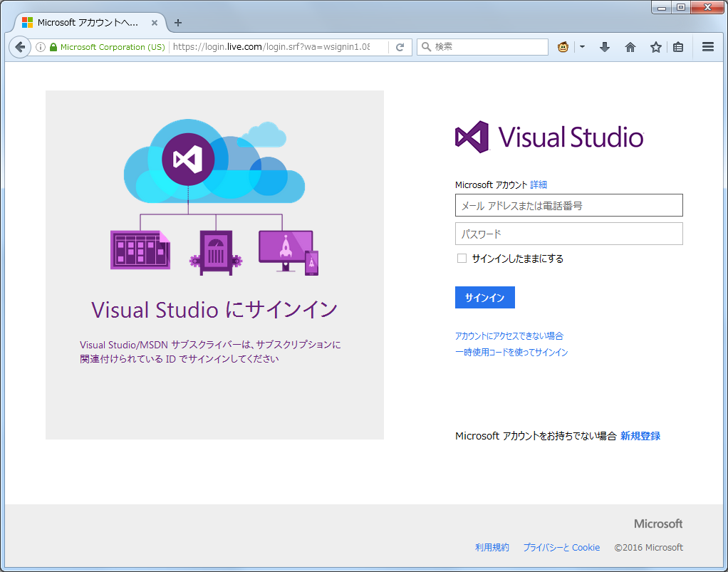Viewport: 728px width, 572px height.
Task: Bookmark this page with the star icon
Action: pyautogui.click(x=655, y=47)
